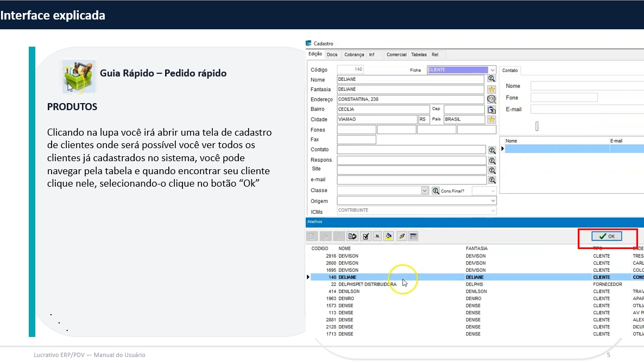Image resolution: width=644 pixels, height=363 pixels.
Task: Click the magnifier icon beside the Contato field
Action: tap(492, 150)
